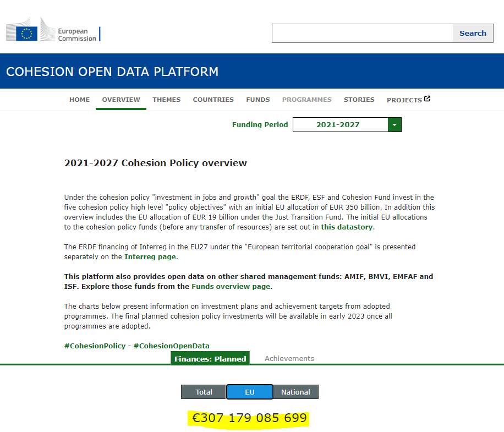Click the €307 179 085 699 amount
Screen dimensions: 504x432
pos(249,418)
